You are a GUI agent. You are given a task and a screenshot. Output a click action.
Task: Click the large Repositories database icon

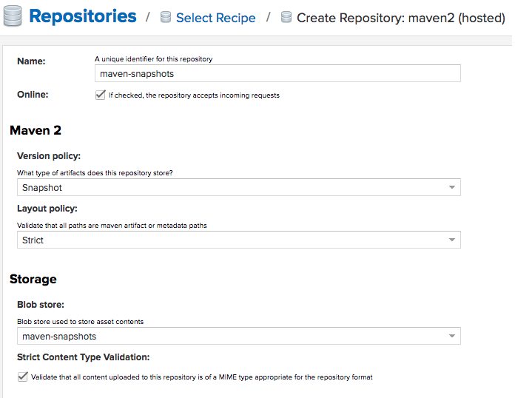click(13, 16)
